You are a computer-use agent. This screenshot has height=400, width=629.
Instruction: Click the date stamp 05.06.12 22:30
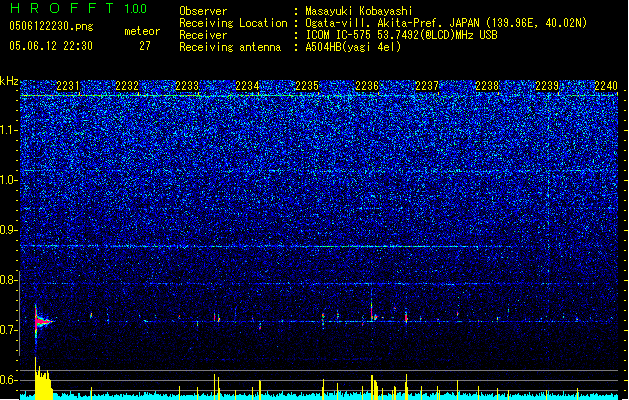click(51, 46)
